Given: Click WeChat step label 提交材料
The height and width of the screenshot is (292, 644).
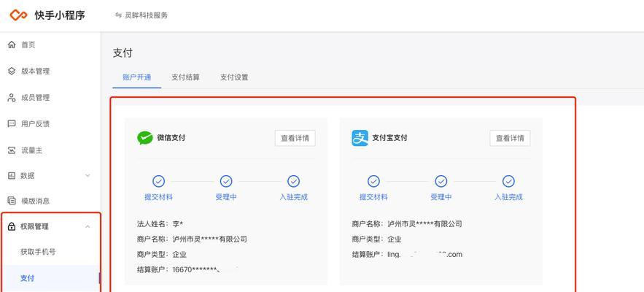Looking at the screenshot, I should point(158,197).
